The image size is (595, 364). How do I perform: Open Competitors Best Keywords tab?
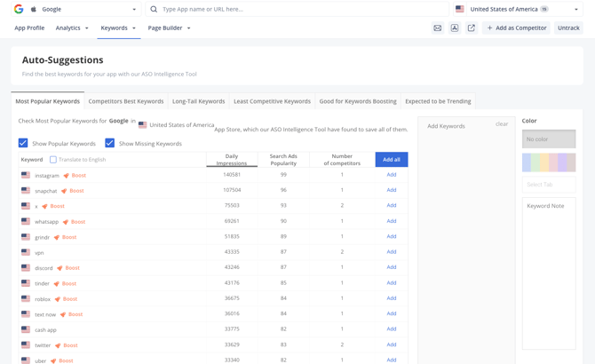pos(126,101)
